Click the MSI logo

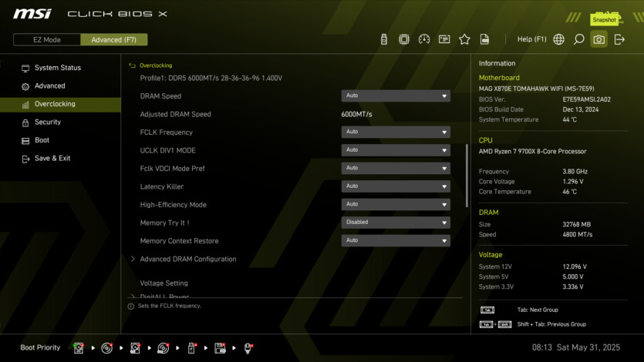pos(32,14)
